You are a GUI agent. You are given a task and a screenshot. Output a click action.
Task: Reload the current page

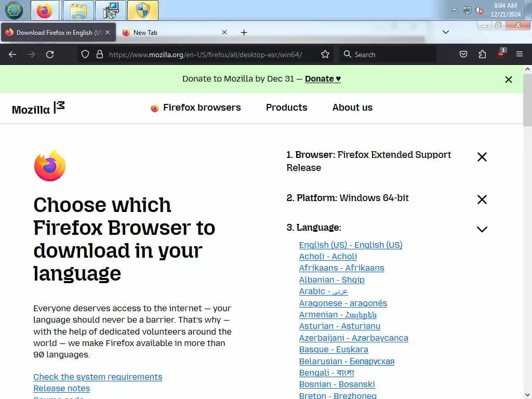click(x=50, y=54)
